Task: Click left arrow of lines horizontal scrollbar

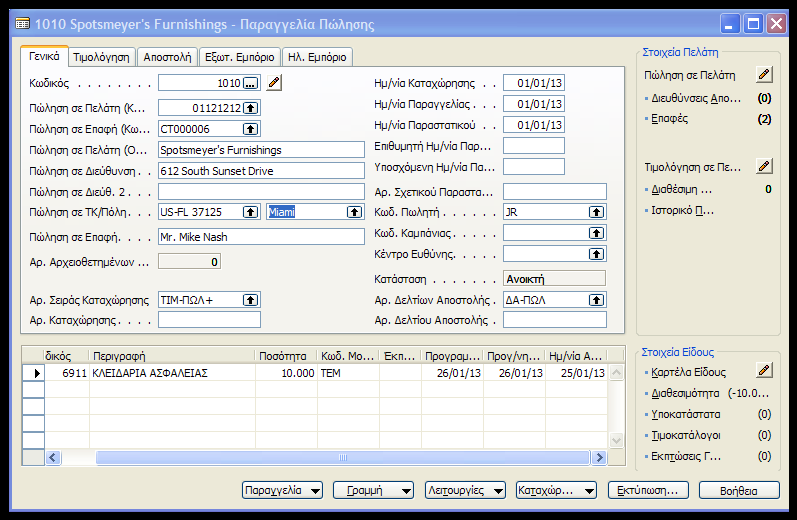Action: (53, 457)
